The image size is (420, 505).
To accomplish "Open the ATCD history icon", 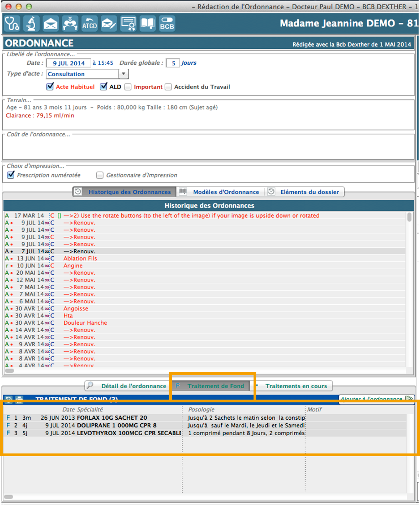I will [89, 23].
